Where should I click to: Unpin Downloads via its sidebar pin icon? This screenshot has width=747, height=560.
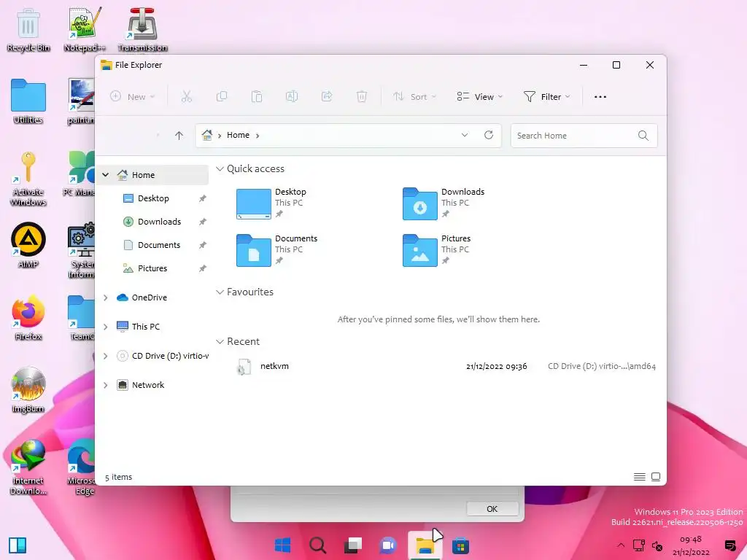[x=203, y=222]
